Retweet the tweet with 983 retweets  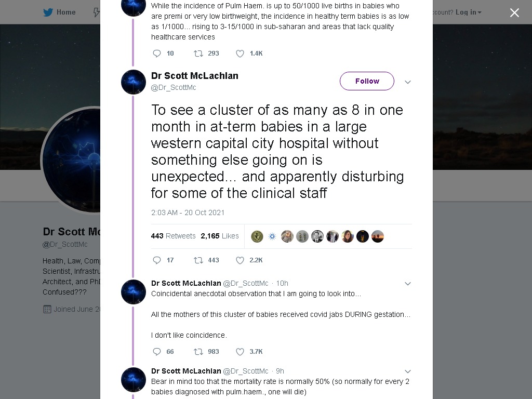198,352
